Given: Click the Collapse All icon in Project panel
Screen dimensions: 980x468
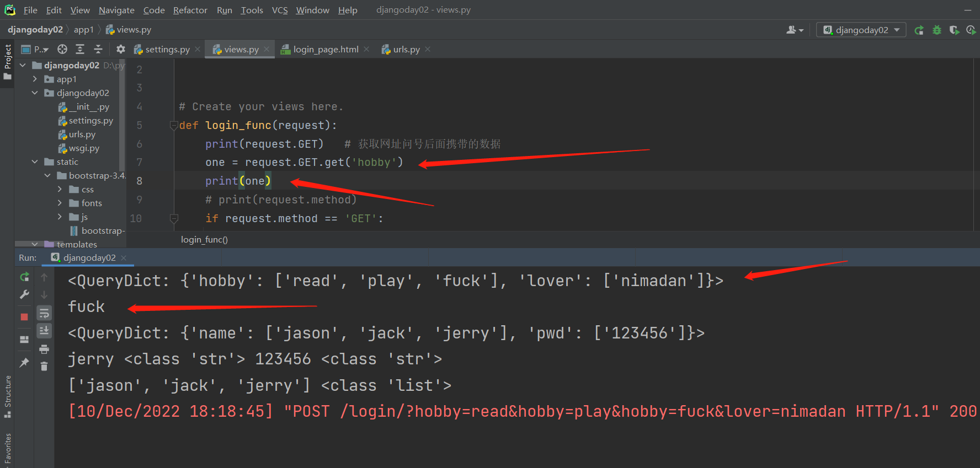Looking at the screenshot, I should [98, 50].
